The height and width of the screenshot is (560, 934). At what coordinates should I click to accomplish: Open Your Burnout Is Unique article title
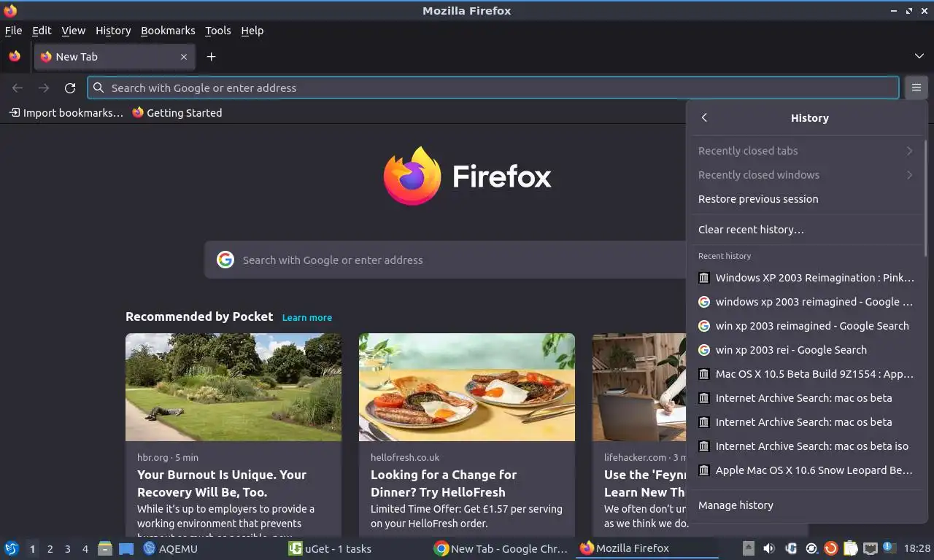pyautogui.click(x=222, y=483)
